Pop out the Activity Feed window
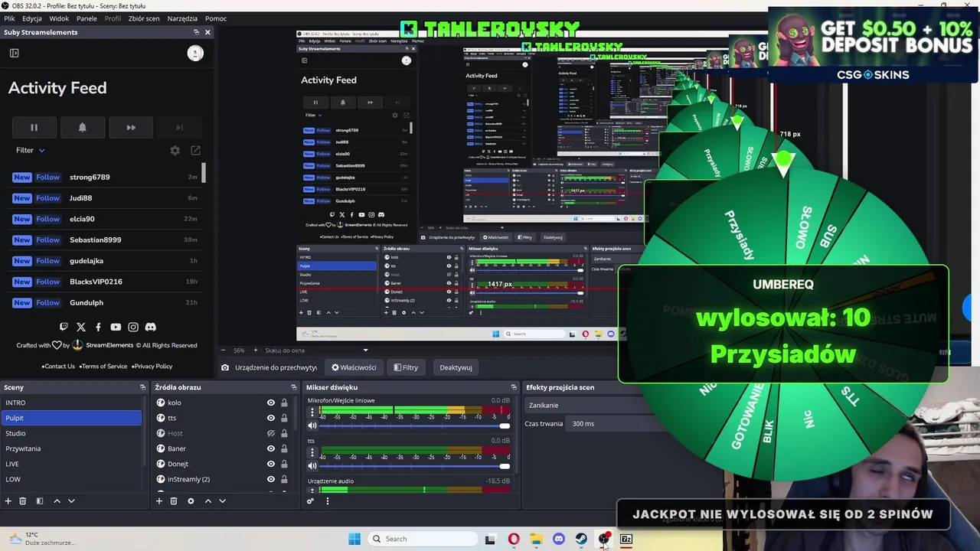This screenshot has width=980, height=551. [x=195, y=151]
